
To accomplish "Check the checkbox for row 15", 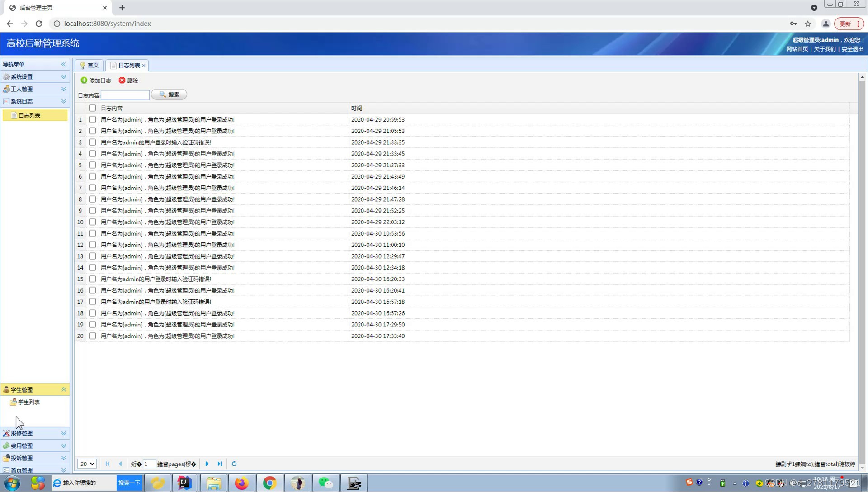I will [x=92, y=279].
